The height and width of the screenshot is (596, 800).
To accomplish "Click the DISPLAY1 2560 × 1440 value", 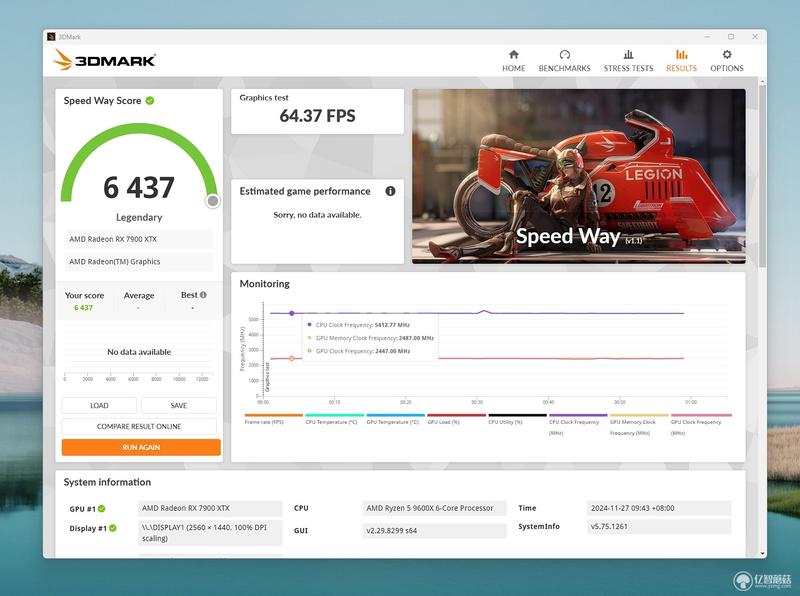I will [x=210, y=533].
